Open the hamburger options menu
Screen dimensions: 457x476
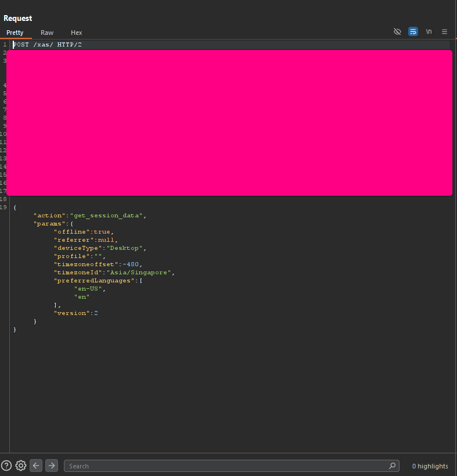pos(445,31)
